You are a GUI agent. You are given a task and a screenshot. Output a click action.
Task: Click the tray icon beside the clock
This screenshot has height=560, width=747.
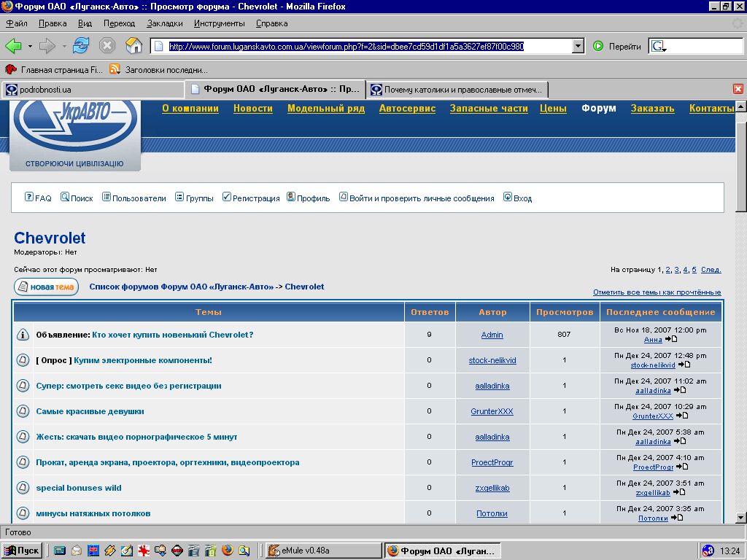[708, 551]
